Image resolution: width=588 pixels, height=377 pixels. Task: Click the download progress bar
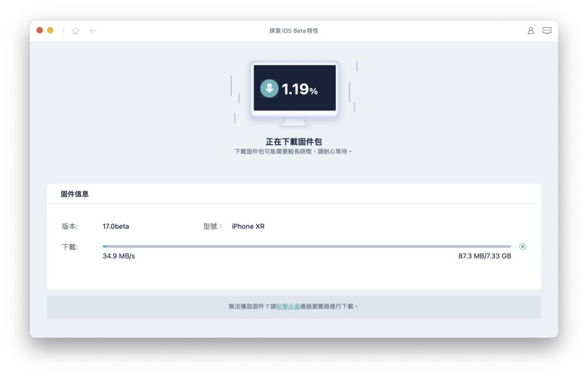tap(307, 247)
